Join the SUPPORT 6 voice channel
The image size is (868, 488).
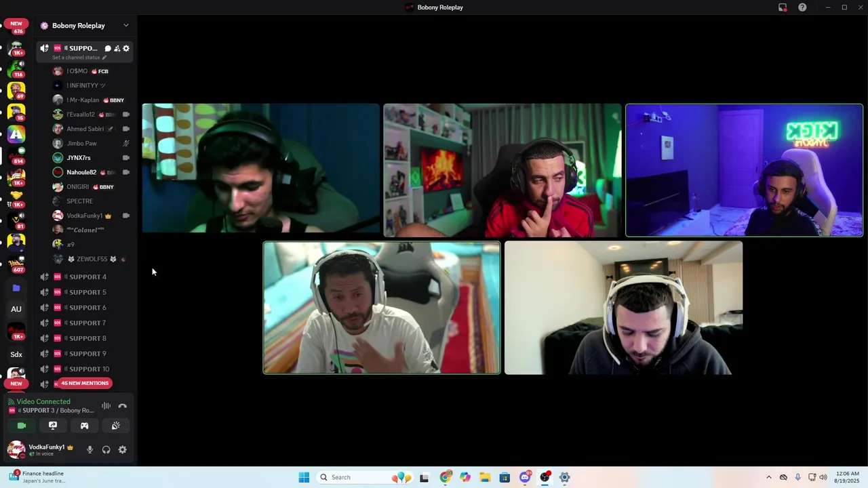pos(84,308)
